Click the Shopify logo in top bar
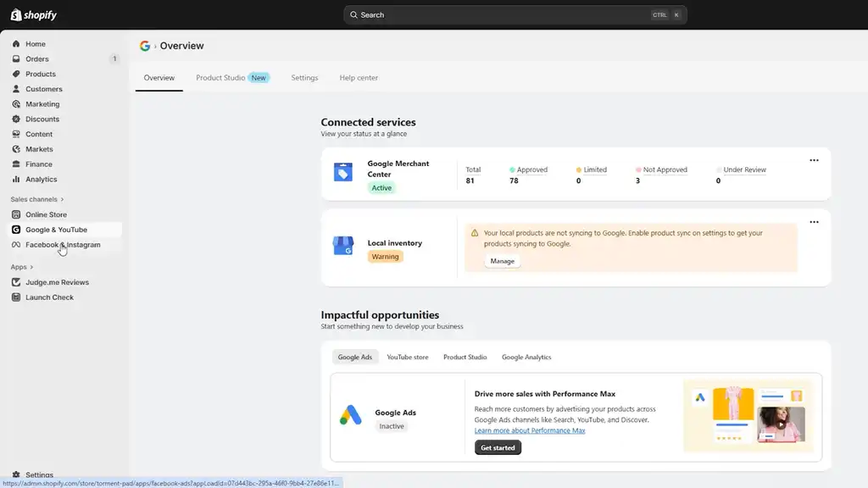The image size is (868, 488). (x=33, y=14)
